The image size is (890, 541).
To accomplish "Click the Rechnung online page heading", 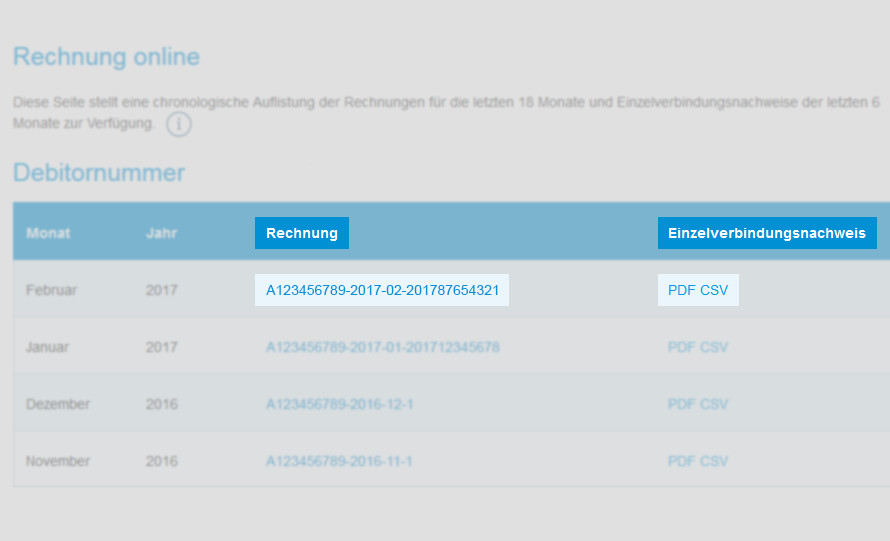I will pyautogui.click(x=106, y=57).
